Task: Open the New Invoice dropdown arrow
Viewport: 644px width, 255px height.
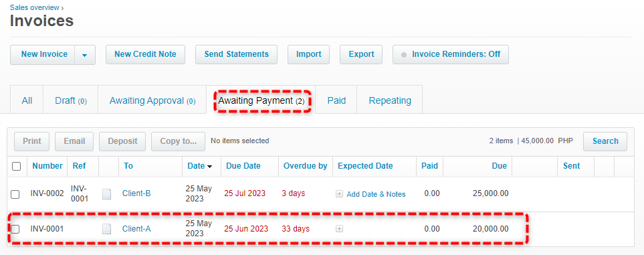Action: [85, 55]
